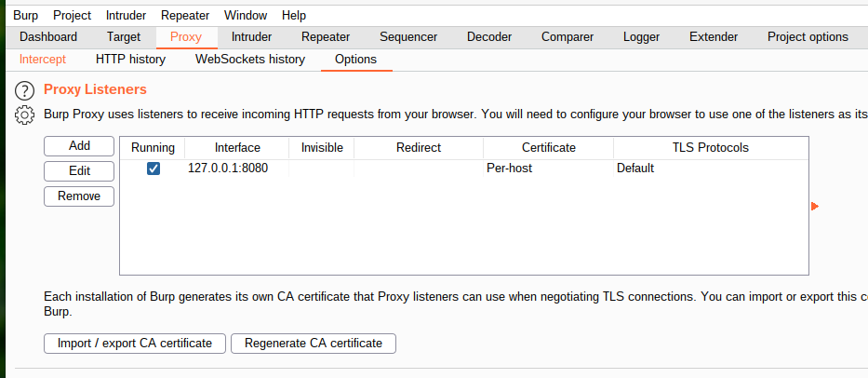
Task: Switch to the Dashboard tab
Action: 48,37
